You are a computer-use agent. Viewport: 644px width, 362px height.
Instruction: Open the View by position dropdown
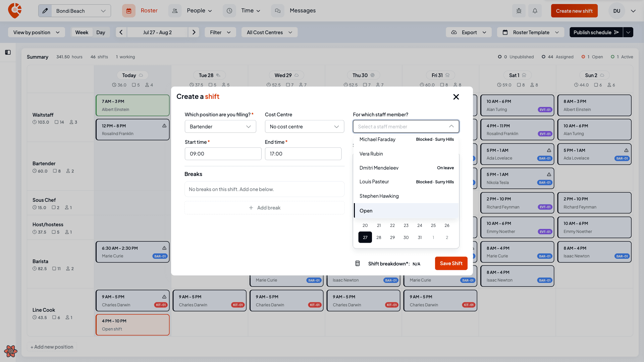[36, 32]
